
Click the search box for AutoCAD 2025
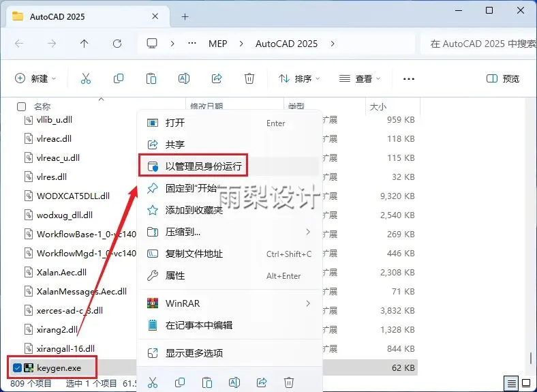(x=479, y=44)
